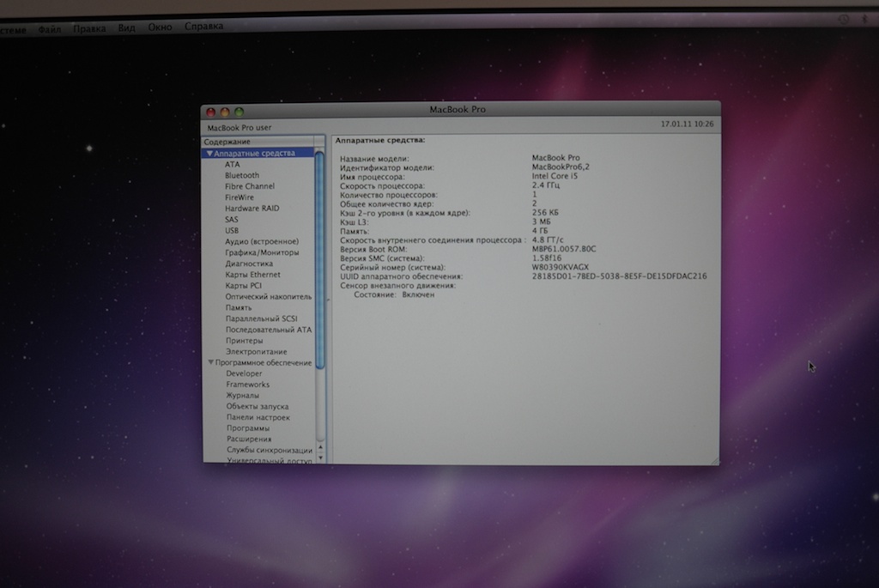Select ATA in the sidebar
Viewport: 879px width, 588px height.
232,164
